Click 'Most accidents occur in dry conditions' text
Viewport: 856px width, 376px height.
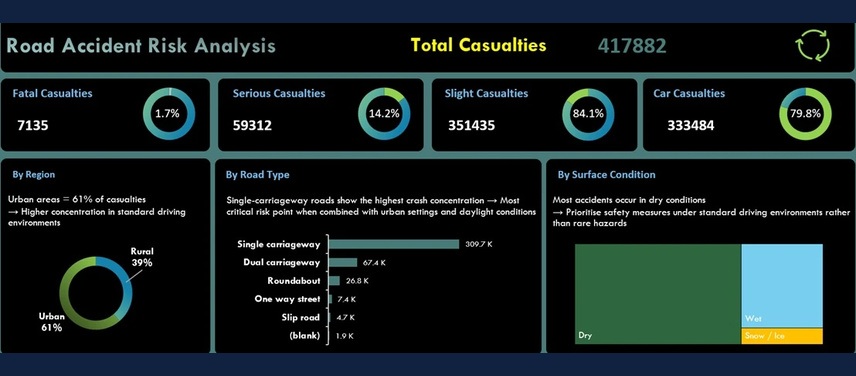pos(629,200)
